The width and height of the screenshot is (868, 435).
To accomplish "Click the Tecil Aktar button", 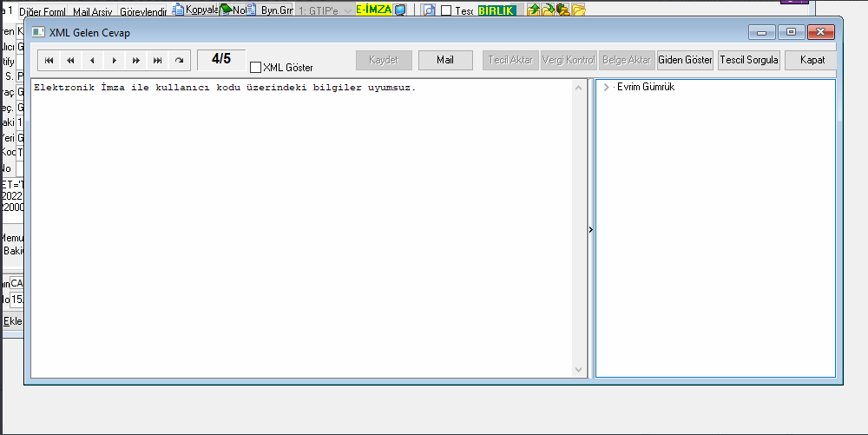I will (510, 60).
